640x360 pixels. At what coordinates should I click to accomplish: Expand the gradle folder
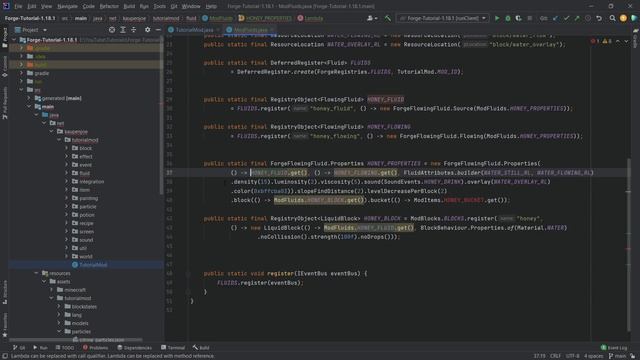point(22,73)
